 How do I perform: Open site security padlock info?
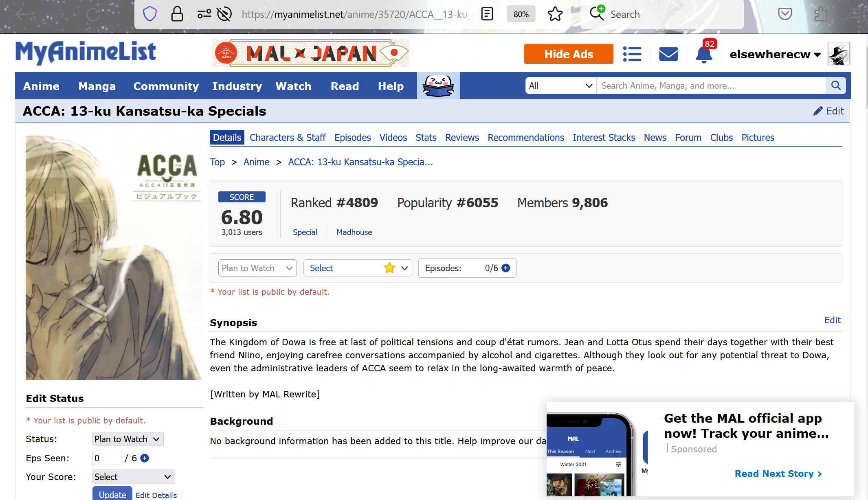click(177, 14)
